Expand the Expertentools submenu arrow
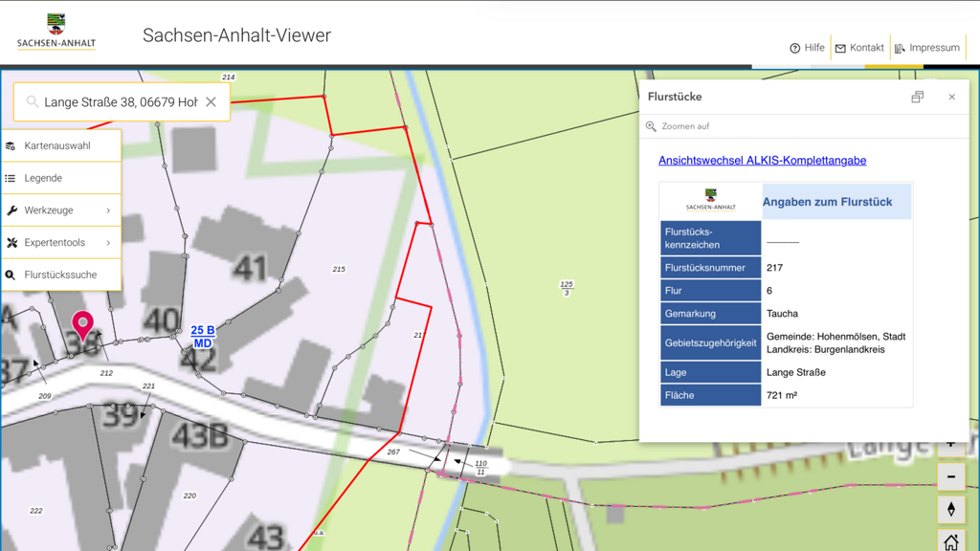This screenshot has height=551, width=980. [x=108, y=243]
